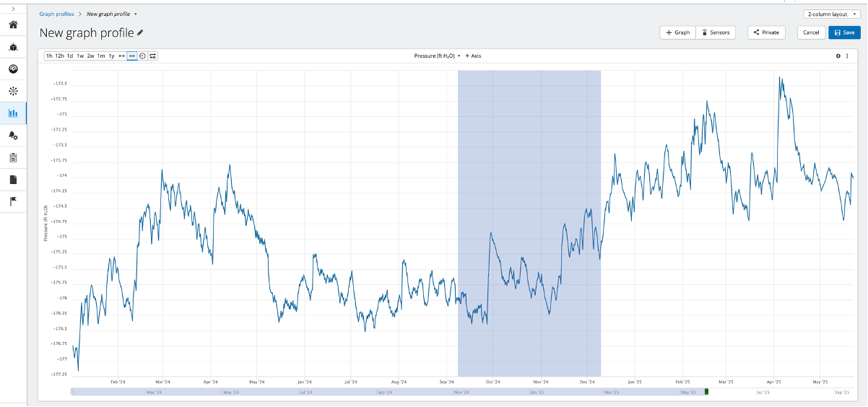
Task: Open the network nodes icon in sidebar
Action: (13, 91)
